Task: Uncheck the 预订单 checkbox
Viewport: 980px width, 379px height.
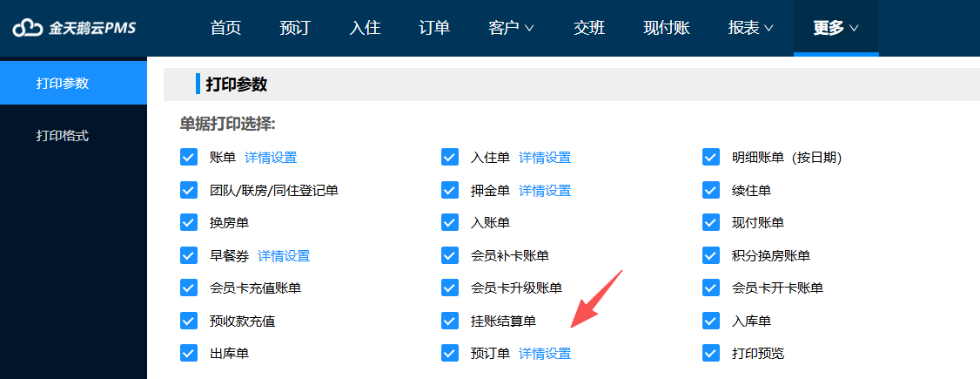Action: (x=450, y=353)
